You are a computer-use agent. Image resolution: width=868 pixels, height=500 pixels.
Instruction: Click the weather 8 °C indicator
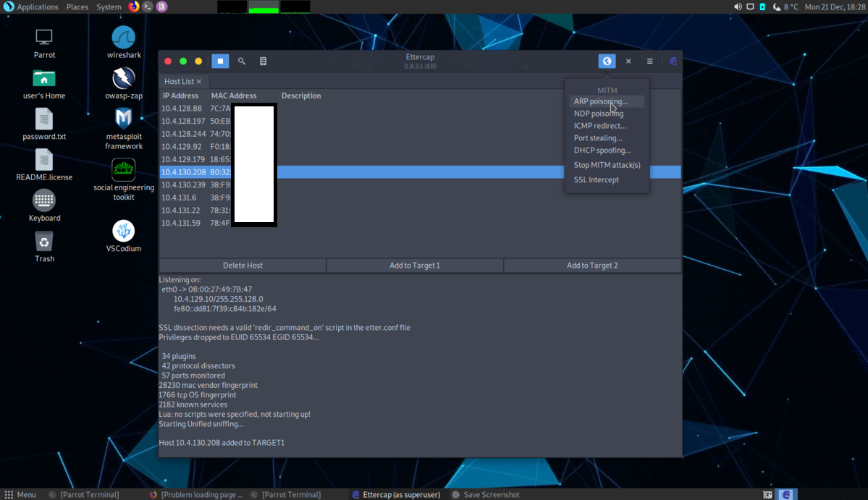pyautogui.click(x=786, y=7)
